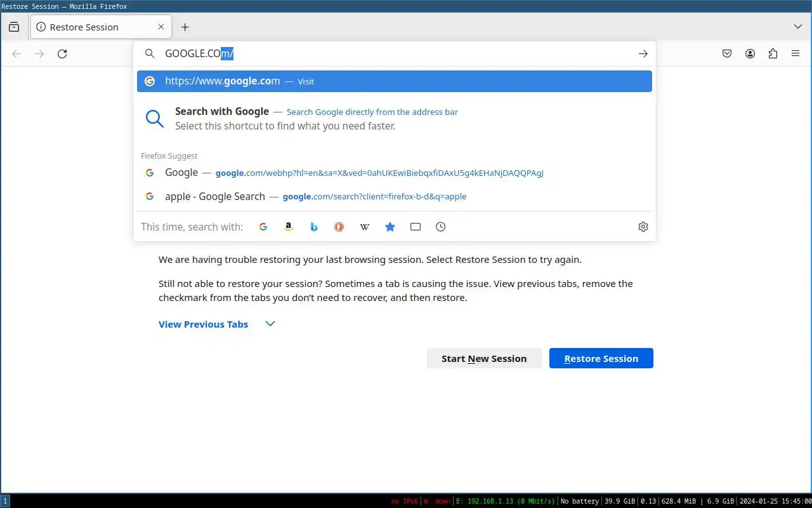Screen dimensions: 812x508
Task: Click the address bar search magnifier icon
Action: 150,54
